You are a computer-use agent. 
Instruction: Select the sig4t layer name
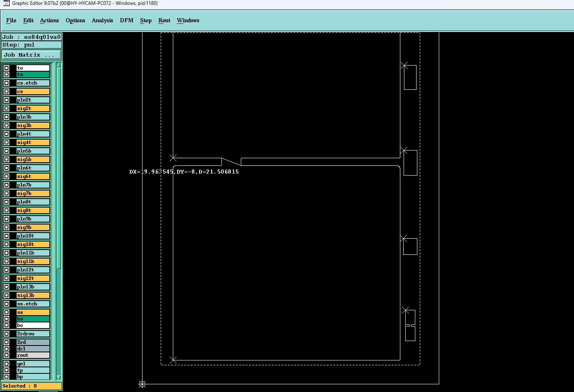pos(33,142)
